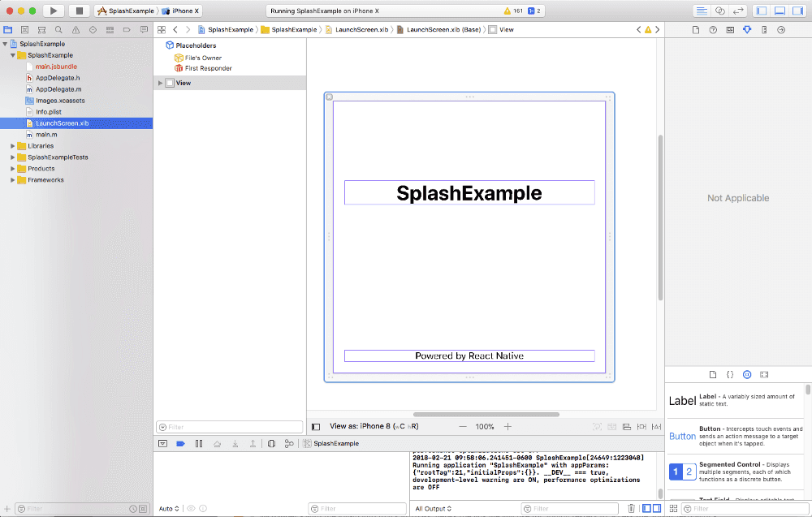This screenshot has width=812, height=517.
Task: Show the size inspector
Action: coord(764,30)
